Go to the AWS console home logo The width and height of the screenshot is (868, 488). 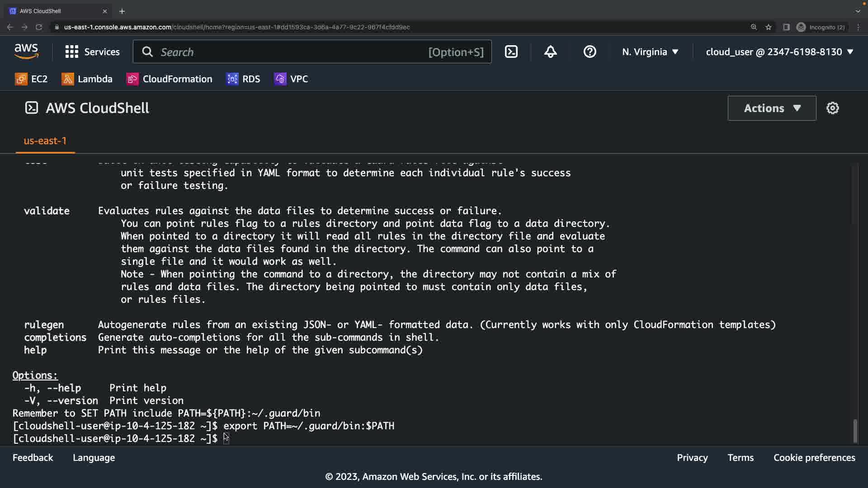26,52
